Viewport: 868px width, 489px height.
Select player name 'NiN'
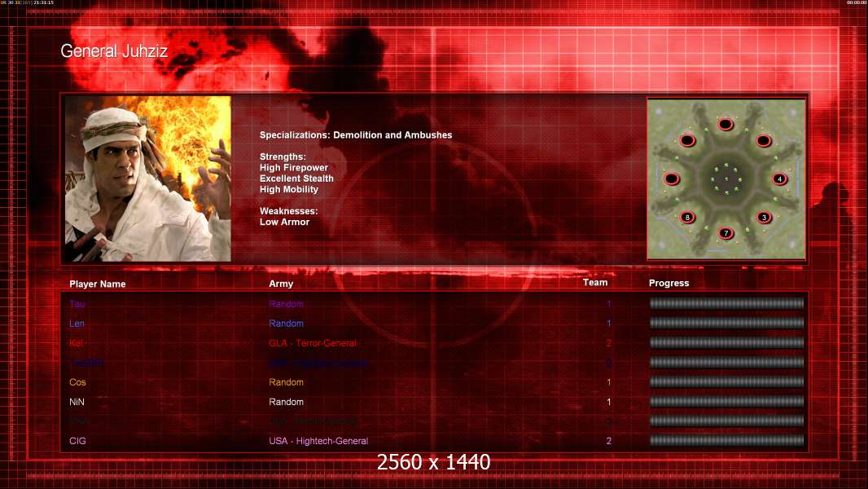tap(77, 402)
